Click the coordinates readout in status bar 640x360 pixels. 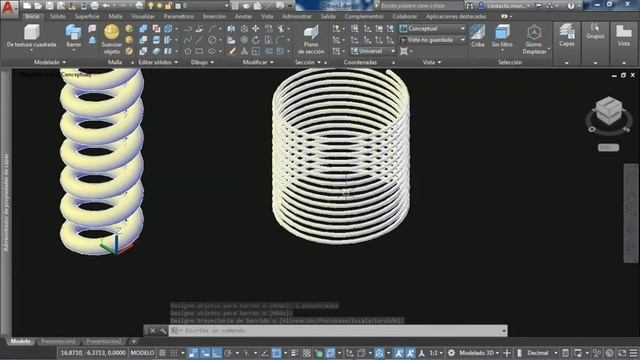[x=93, y=353]
